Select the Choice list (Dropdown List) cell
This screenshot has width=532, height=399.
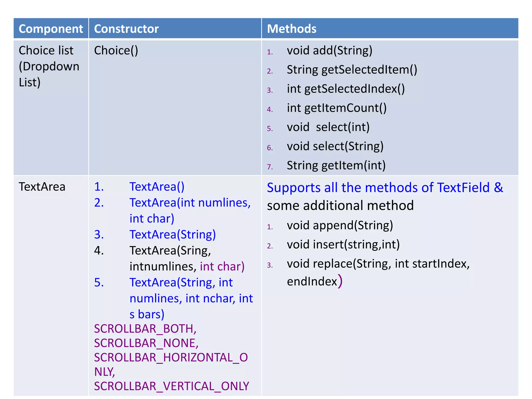[49, 66]
